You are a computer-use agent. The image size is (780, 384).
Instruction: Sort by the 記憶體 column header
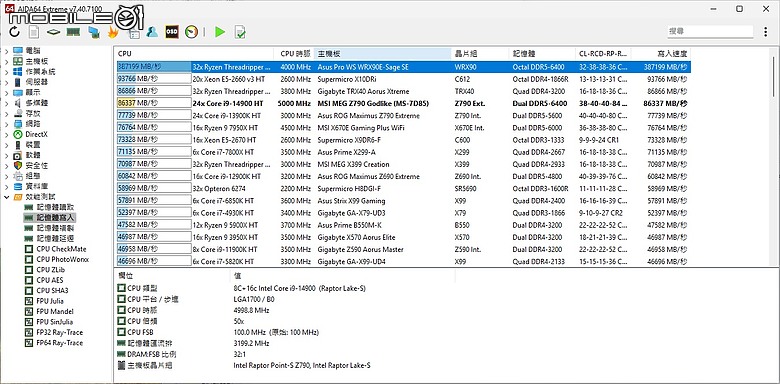point(542,54)
